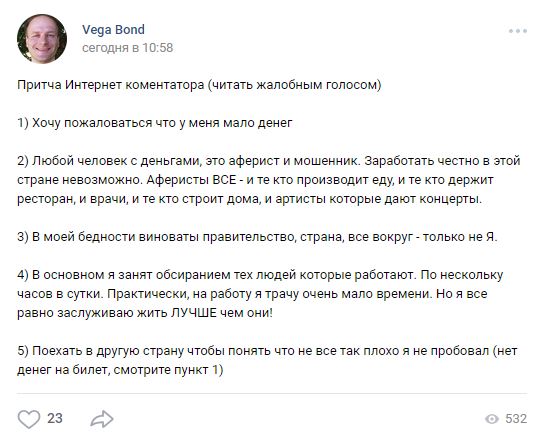
Task: Click the capitalized word ЛУЧШЕ in point 4
Action: point(194,313)
